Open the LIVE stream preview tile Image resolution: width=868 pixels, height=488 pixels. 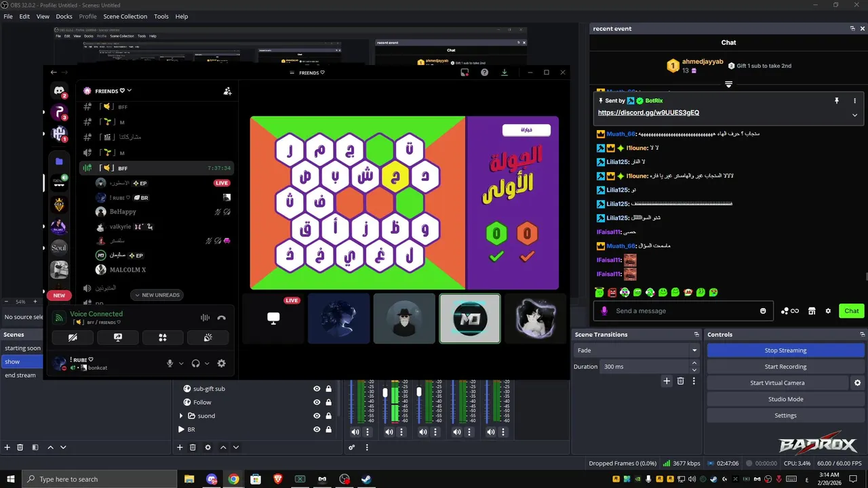[273, 319]
